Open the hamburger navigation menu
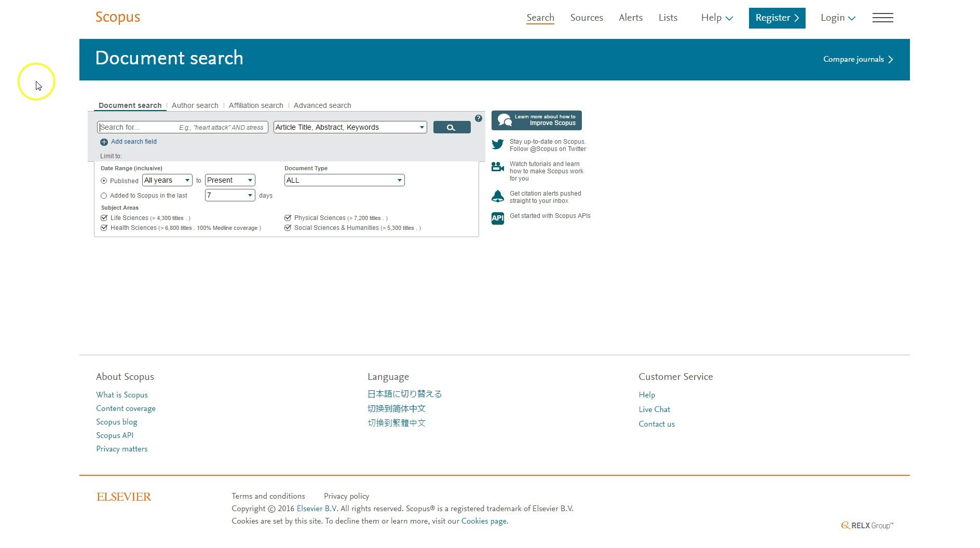Image resolution: width=980 pixels, height=548 pixels. coord(882,18)
